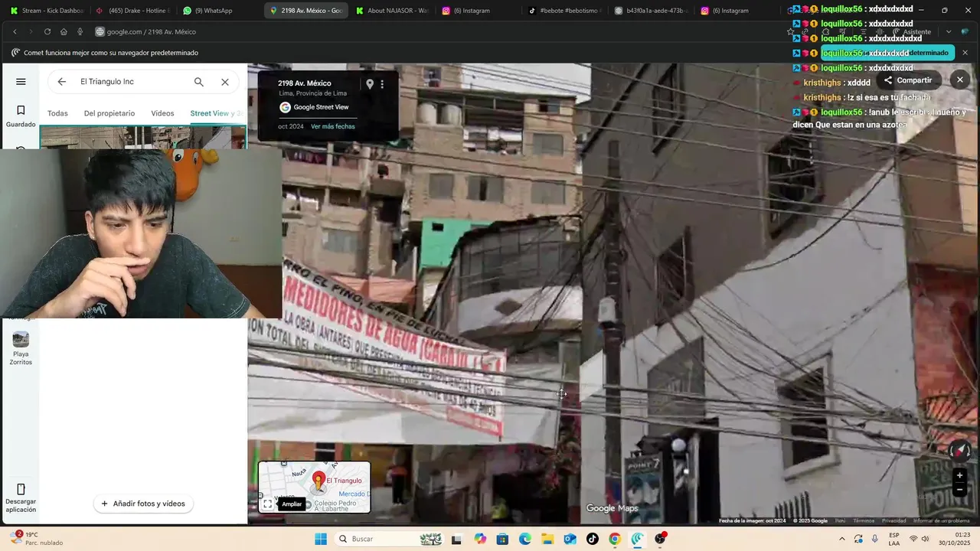
Task: Click the ESP LAA language indicator
Action: (x=894, y=539)
